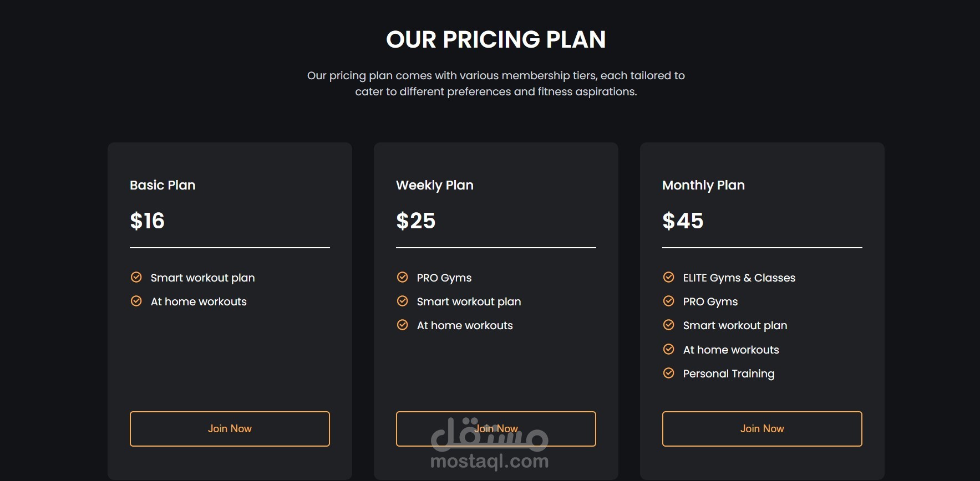
Task: Click the $16 price text
Action: click(x=147, y=221)
